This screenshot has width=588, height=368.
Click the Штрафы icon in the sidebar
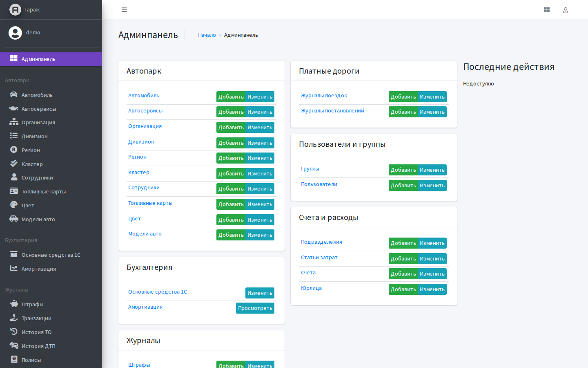coord(14,304)
